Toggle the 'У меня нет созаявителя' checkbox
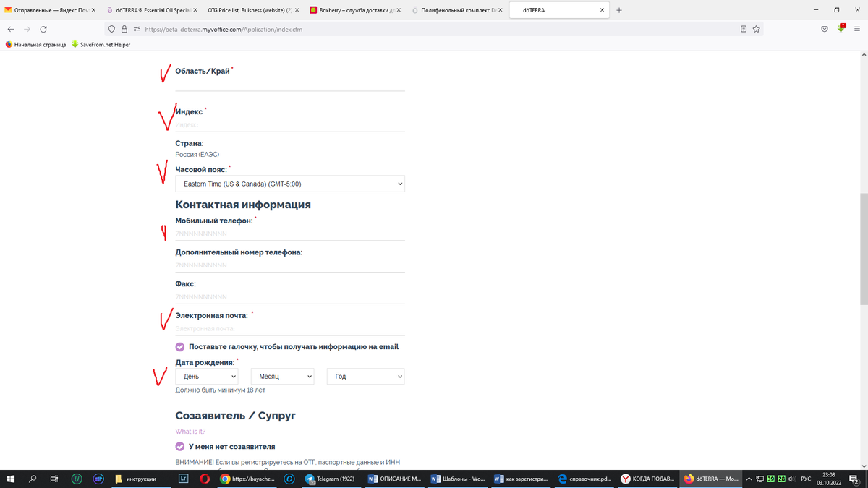The image size is (868, 488). (180, 446)
